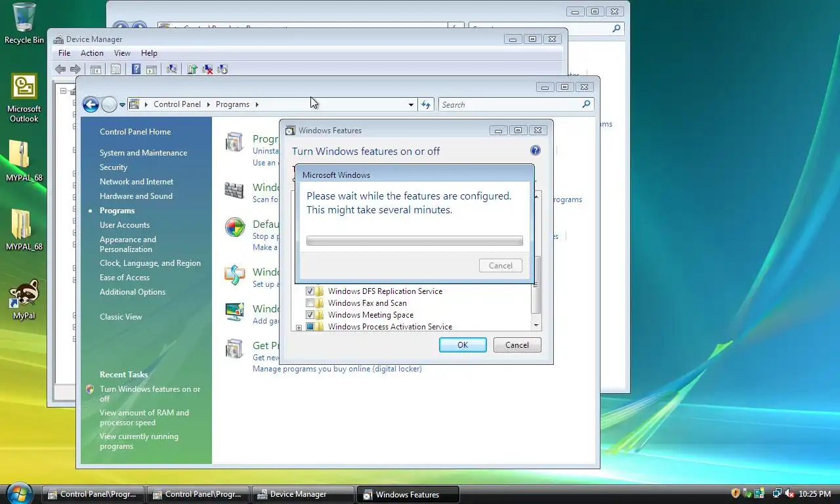840x504 pixels.
Task: Click OK in the Windows Features dialog
Action: coord(463,345)
